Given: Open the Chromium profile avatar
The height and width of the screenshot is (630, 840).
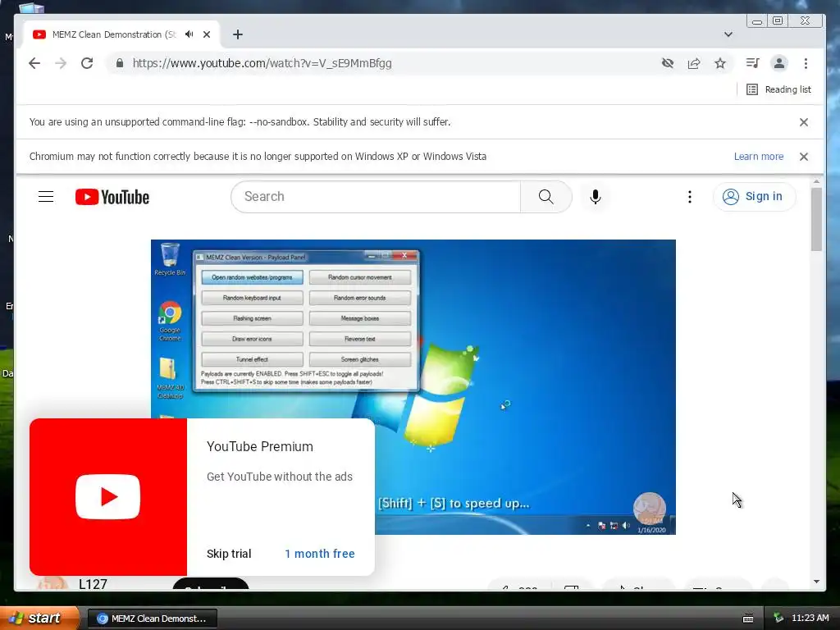Looking at the screenshot, I should click(779, 63).
